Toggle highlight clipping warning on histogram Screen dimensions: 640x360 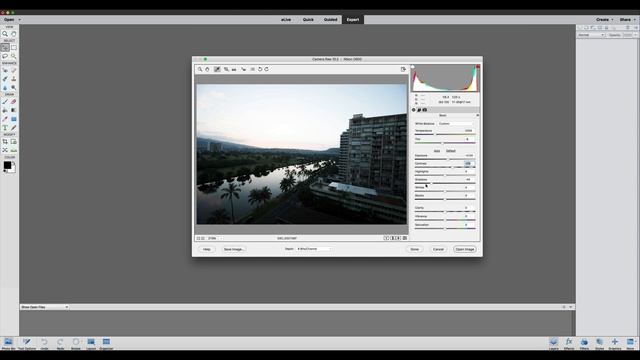pyautogui.click(x=478, y=67)
